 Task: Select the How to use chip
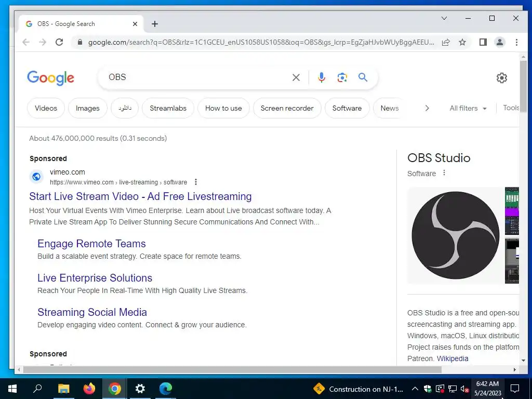(x=223, y=108)
